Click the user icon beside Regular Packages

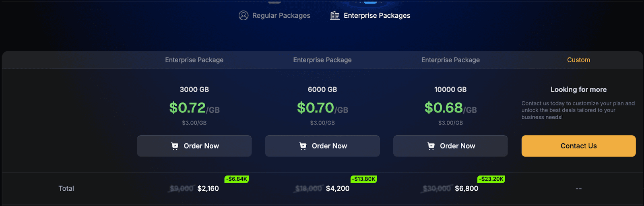tap(244, 15)
